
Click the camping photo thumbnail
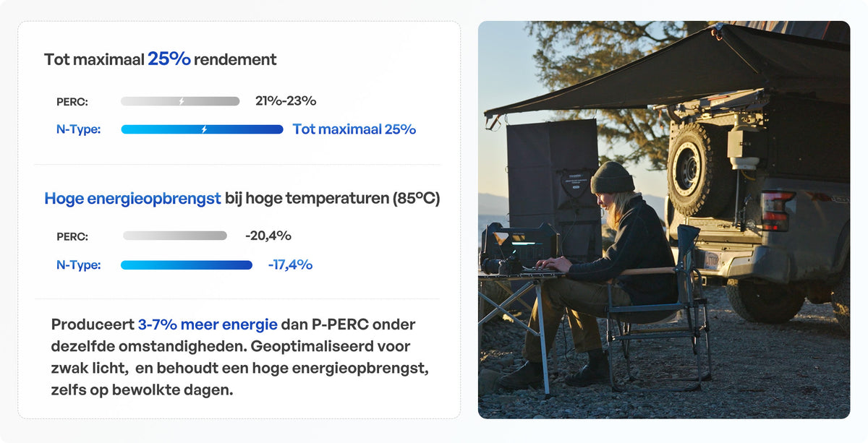click(x=664, y=220)
